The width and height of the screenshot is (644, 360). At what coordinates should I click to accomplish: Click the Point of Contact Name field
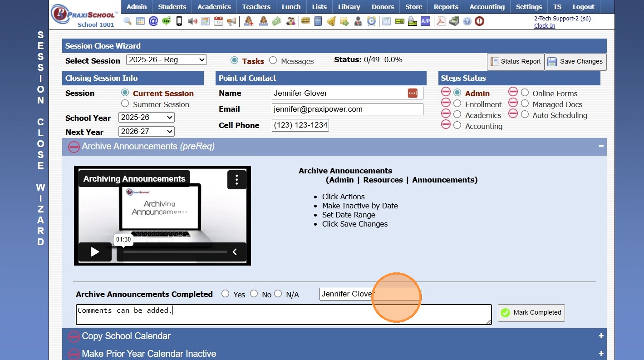347,93
